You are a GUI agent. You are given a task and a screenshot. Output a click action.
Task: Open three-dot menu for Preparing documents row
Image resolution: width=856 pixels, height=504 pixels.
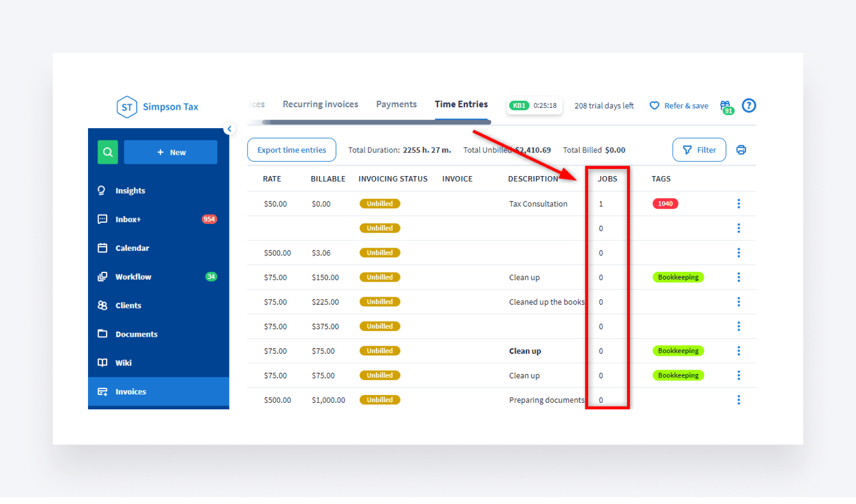point(738,400)
